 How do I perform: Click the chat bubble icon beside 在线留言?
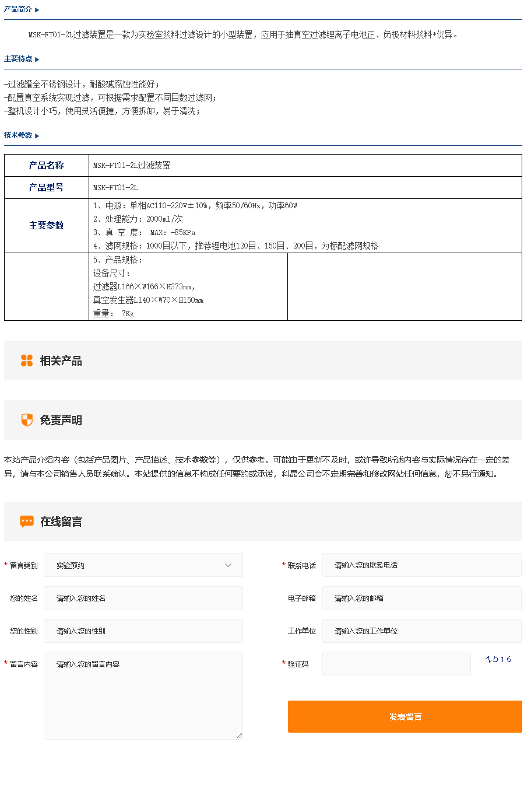[x=27, y=521]
